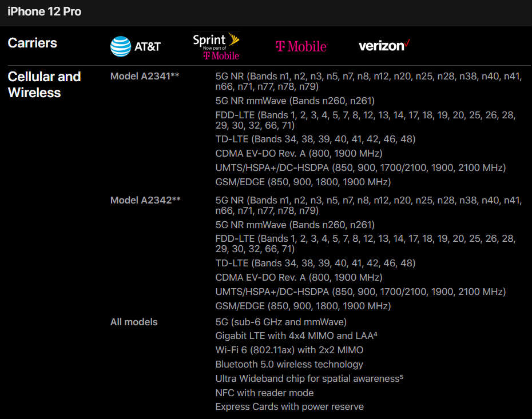Click T-Mobile text under Sprint logo

[221, 55]
